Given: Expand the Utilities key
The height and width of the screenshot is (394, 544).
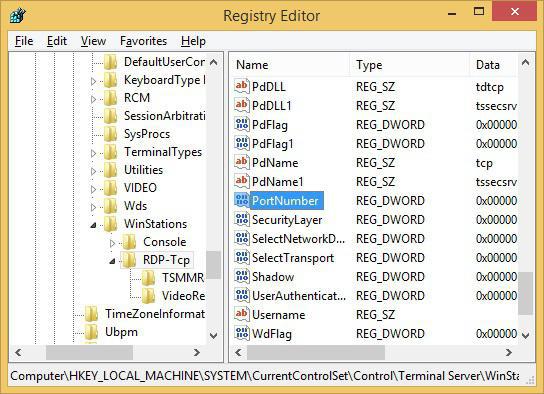Looking at the screenshot, I should 93,171.
